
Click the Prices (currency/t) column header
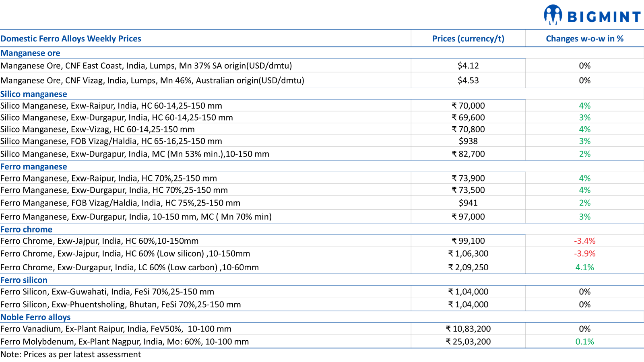468,39
